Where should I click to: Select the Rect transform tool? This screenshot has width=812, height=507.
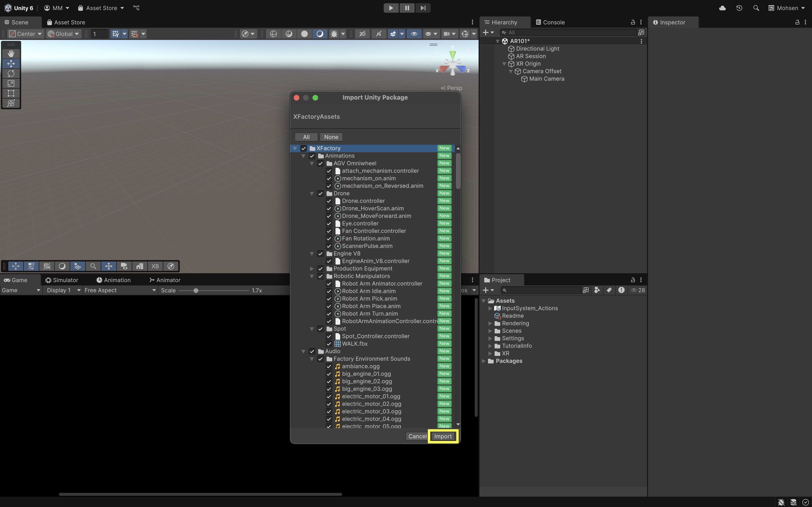coord(11,93)
